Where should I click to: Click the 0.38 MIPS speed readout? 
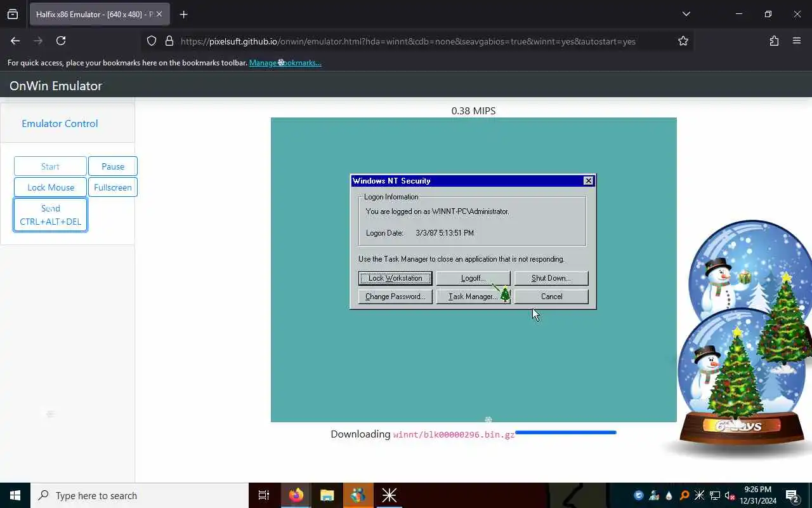coord(473,110)
